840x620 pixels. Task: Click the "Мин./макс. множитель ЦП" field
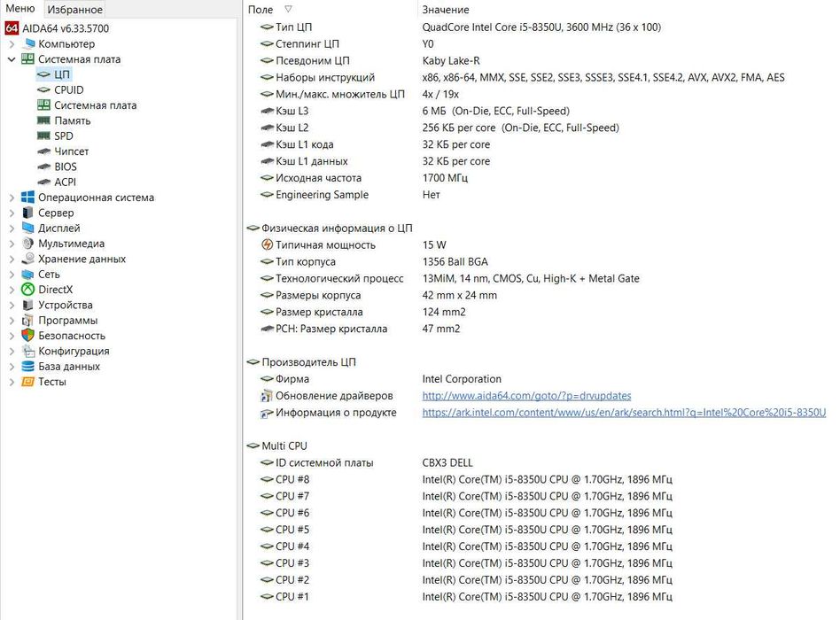tap(339, 94)
